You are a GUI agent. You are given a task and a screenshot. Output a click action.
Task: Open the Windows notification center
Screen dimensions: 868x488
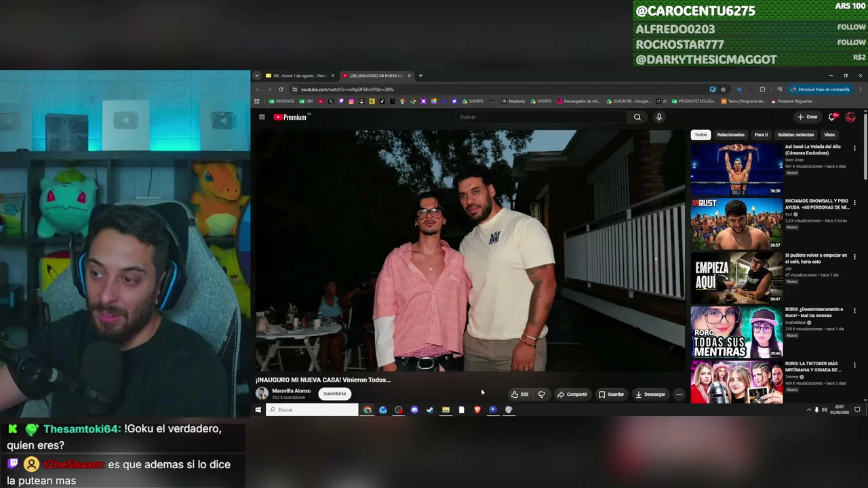click(857, 410)
